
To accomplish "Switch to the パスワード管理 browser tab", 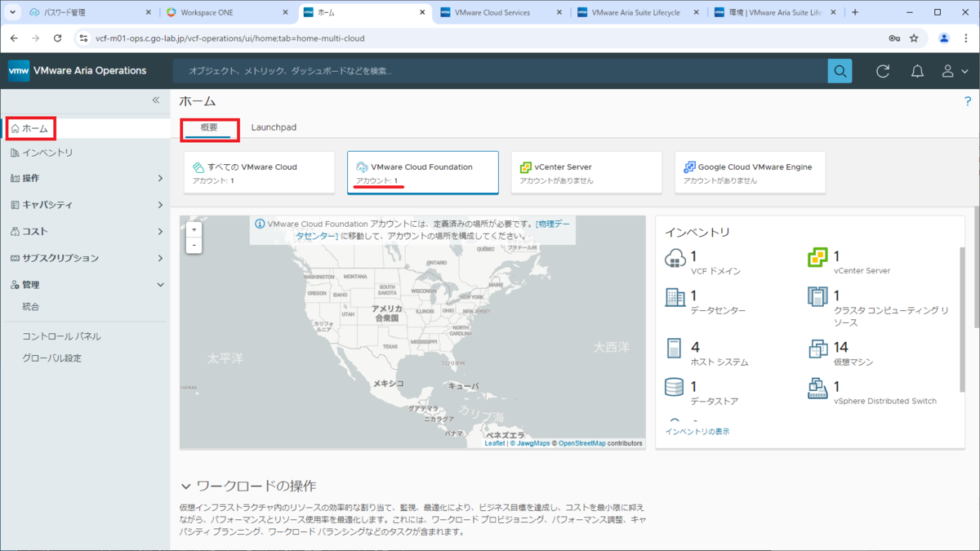I will tap(88, 12).
